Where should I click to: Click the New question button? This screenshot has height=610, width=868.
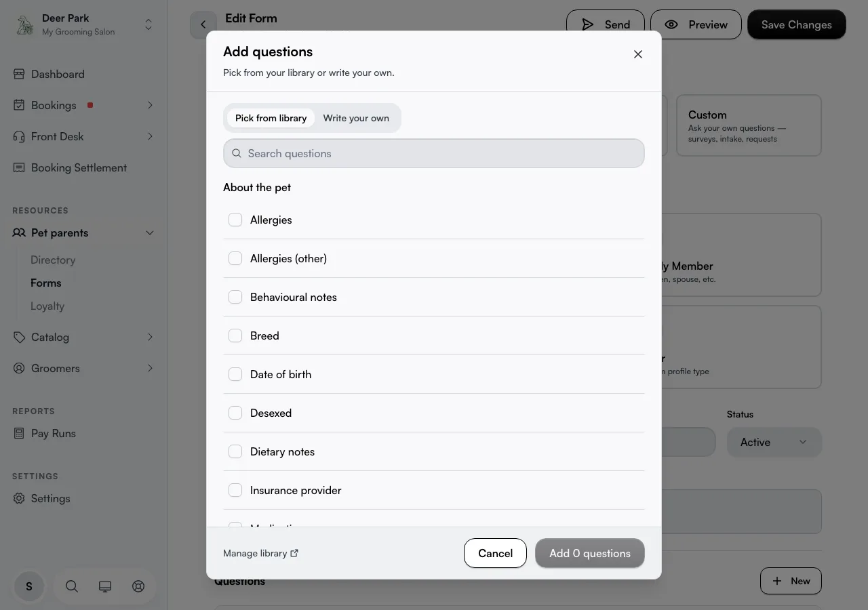coord(791,581)
